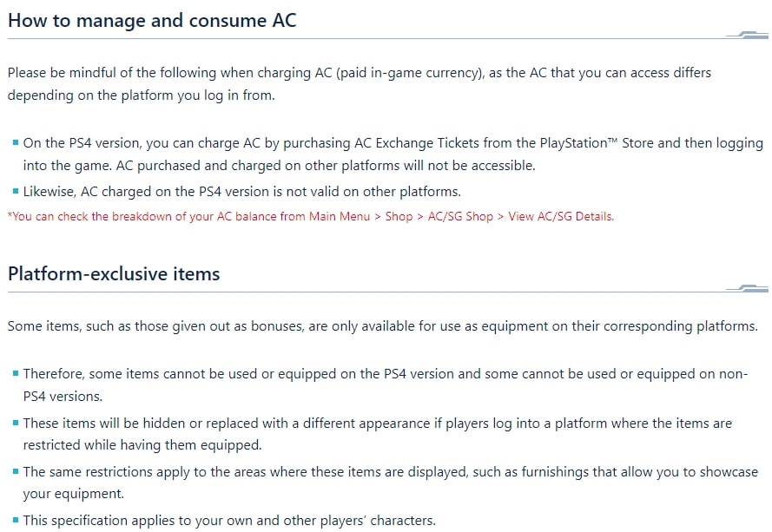Click the 'Main Menu' text in the red note
Screen dimensions: 772x532
point(340,217)
